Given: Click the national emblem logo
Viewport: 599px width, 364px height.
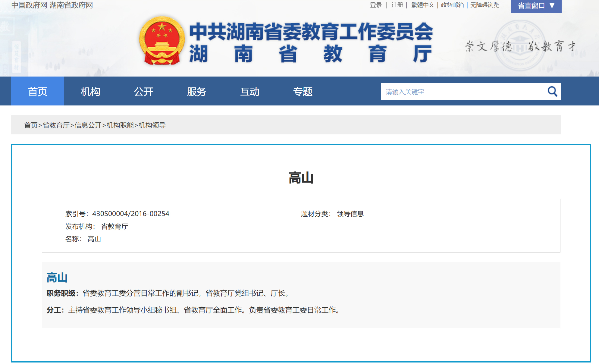Looking at the screenshot, I should (162, 41).
